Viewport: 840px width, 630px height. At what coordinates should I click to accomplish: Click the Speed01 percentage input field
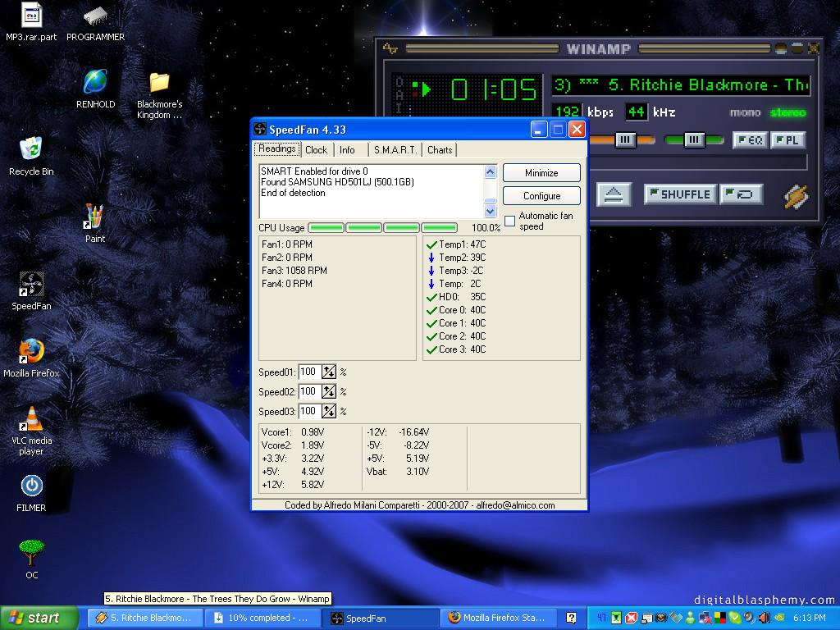pos(309,372)
